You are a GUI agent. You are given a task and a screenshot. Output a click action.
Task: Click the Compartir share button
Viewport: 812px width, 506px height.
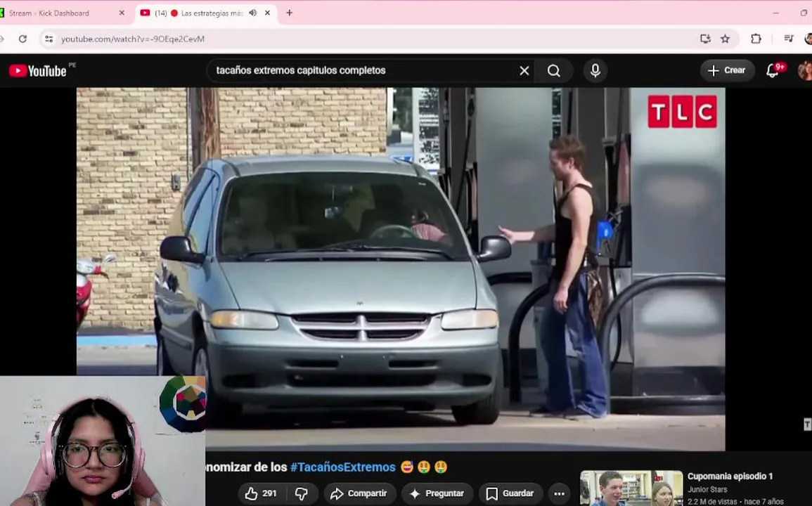tap(359, 493)
